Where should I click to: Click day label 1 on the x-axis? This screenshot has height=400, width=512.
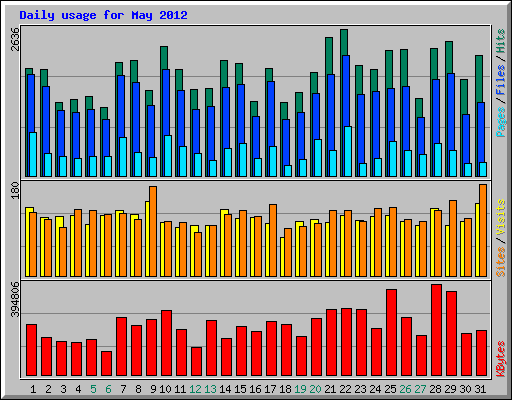pyautogui.click(x=33, y=389)
